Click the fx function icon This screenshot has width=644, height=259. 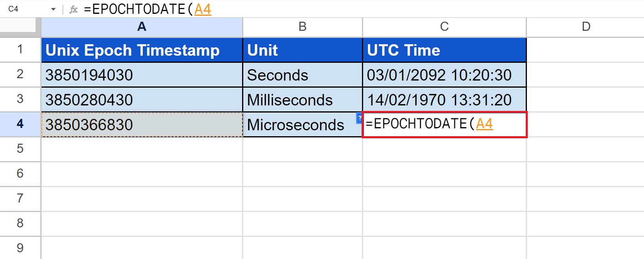point(74,9)
